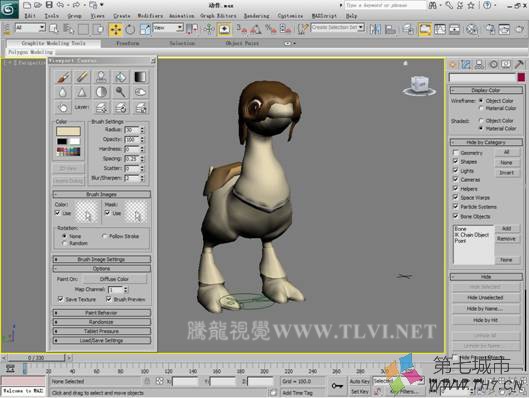This screenshot has width=529, height=398.
Task: Click the Auto Key button
Action: 360,381
